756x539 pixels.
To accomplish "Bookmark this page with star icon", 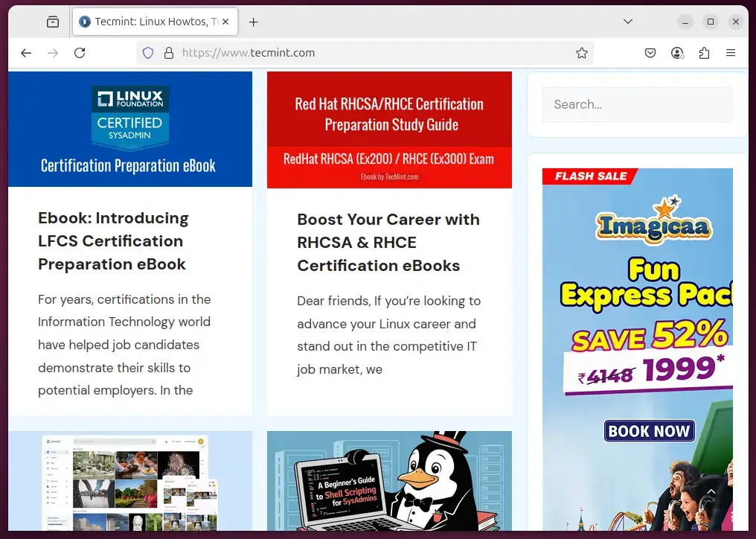I will 582,53.
